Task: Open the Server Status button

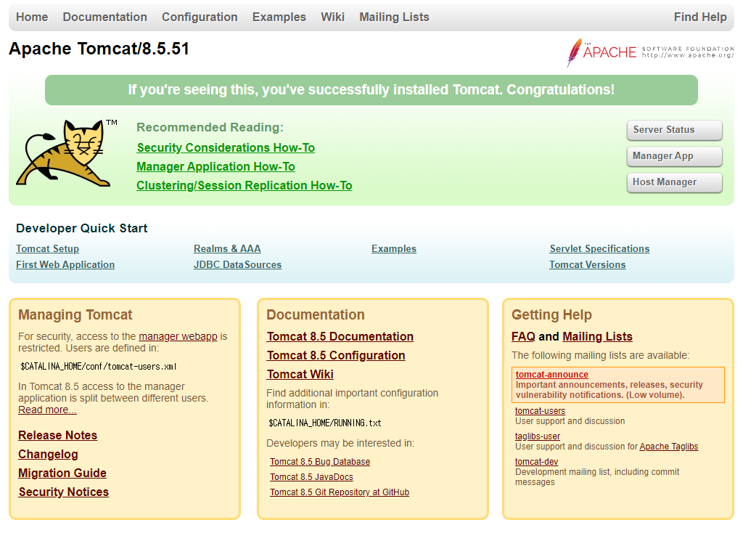Action: (675, 130)
